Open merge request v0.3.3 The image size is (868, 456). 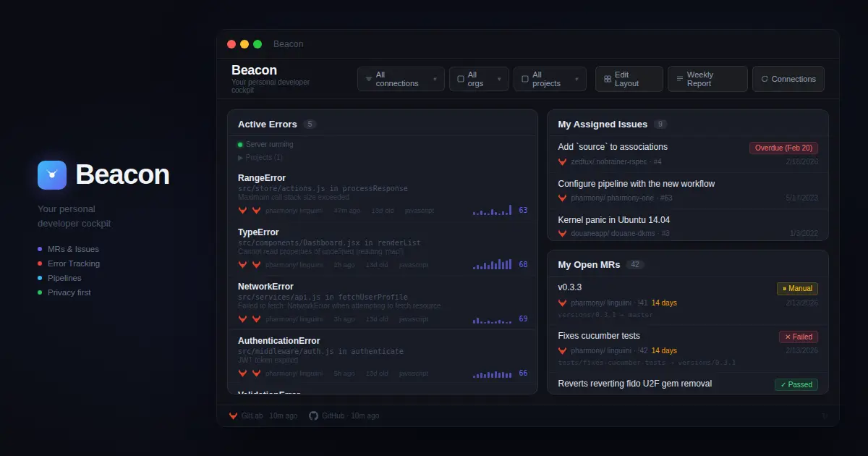(570, 287)
